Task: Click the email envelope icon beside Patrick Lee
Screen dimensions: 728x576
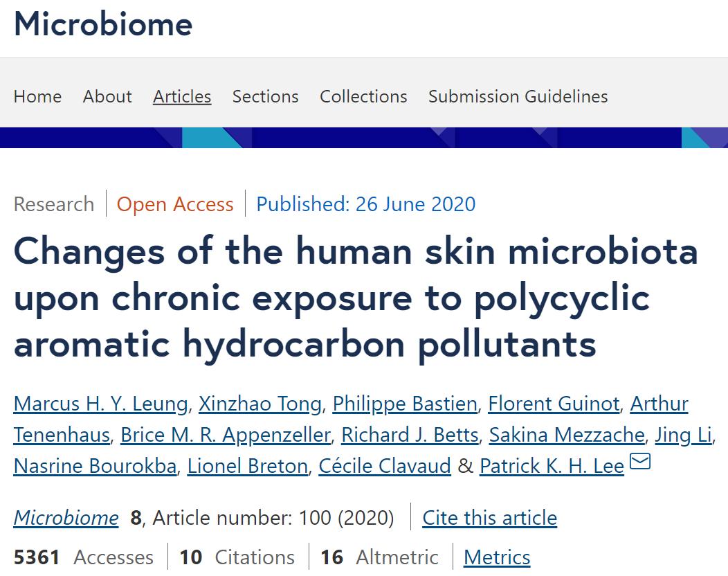Action: [x=640, y=462]
